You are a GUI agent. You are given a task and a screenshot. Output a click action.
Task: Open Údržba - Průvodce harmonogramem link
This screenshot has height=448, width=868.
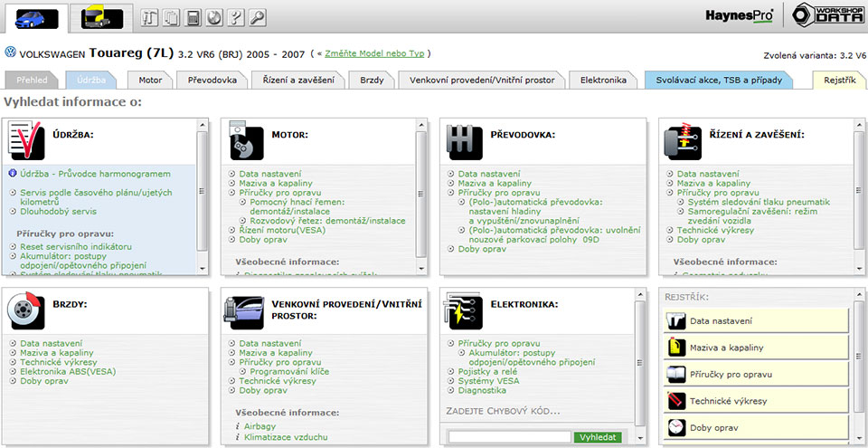click(95, 174)
